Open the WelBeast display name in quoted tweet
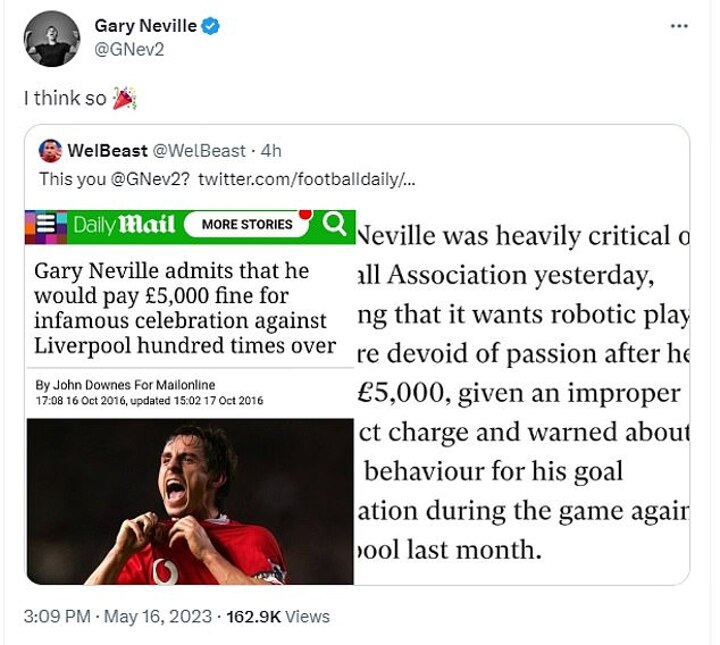Image resolution: width=720 pixels, height=645 pixels. point(106,151)
